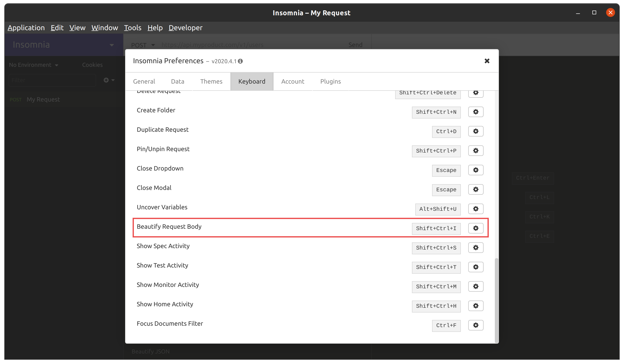The height and width of the screenshot is (364, 624).
Task: Click the Shift+Ctrl+M shortcut label
Action: 436,287
